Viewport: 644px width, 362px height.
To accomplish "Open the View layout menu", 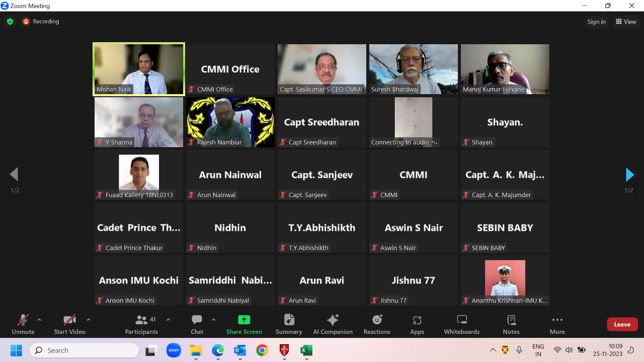I will coord(626,22).
